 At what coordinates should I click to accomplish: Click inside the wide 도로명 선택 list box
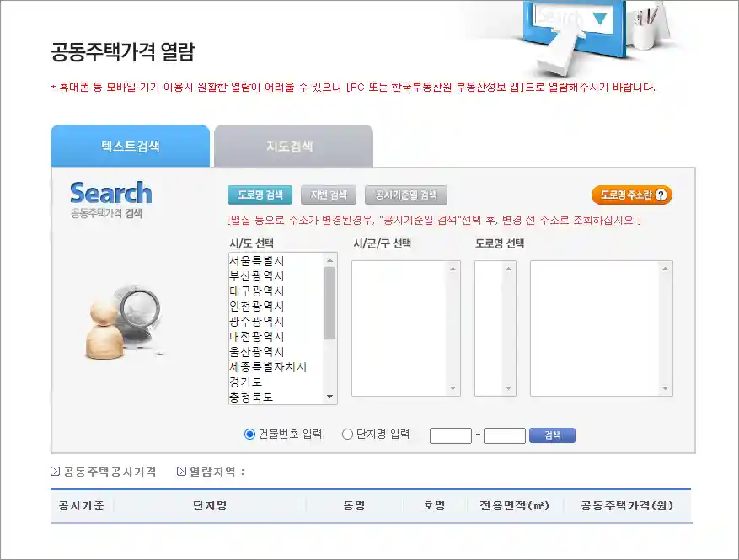click(602, 328)
